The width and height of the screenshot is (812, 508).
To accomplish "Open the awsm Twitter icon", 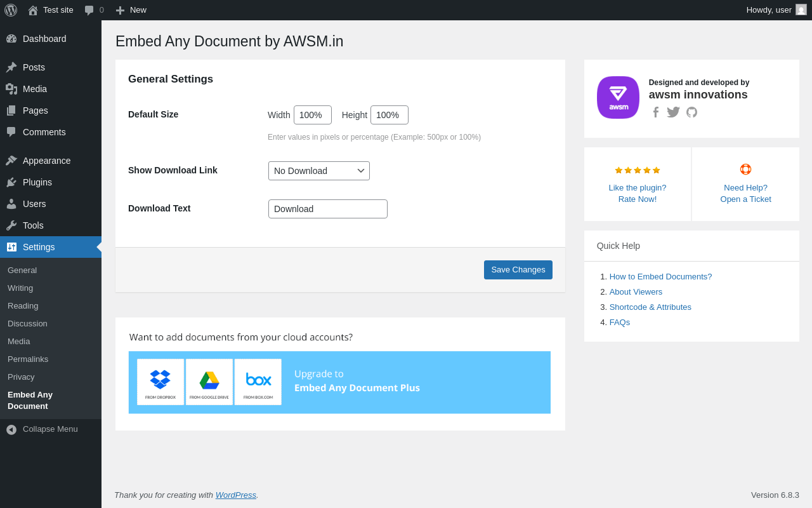I will (x=674, y=112).
